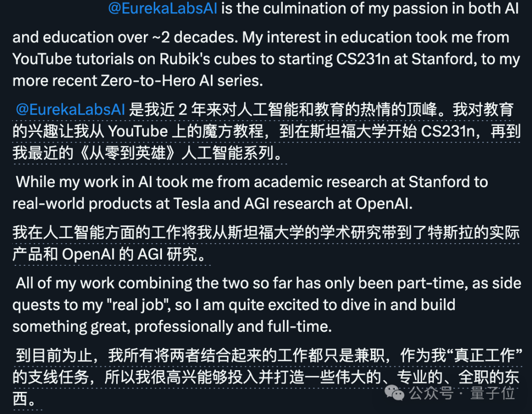
Task: Open the @EurekaLabsAI mention in English paragraph
Action: click(x=163, y=8)
